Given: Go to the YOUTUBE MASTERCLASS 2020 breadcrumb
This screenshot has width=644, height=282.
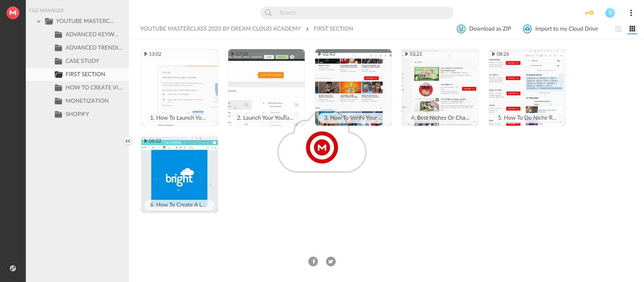Looking at the screenshot, I should click(220, 29).
